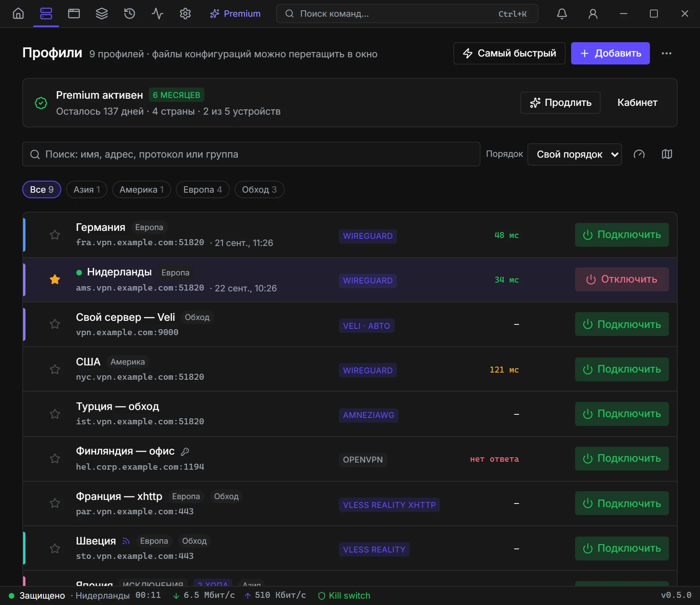
Task: Toggle favorite star for Франция — xhttp
Action: pyautogui.click(x=55, y=503)
